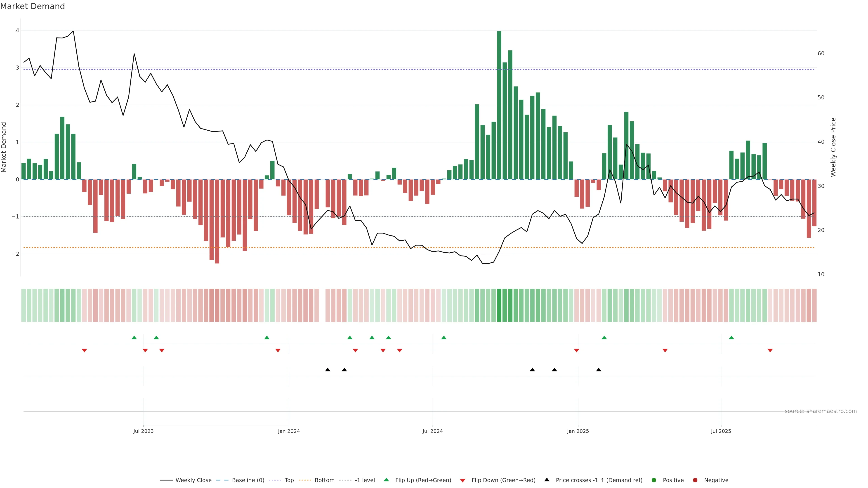Click the dashed Baseline (0) legend icon
Image resolution: width=868 pixels, height=488 pixels.
pyautogui.click(x=222, y=480)
